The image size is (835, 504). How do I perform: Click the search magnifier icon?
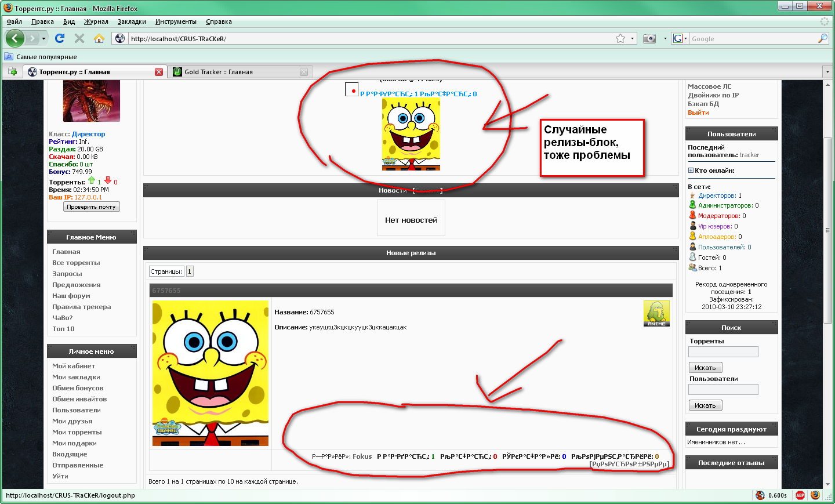(x=823, y=38)
